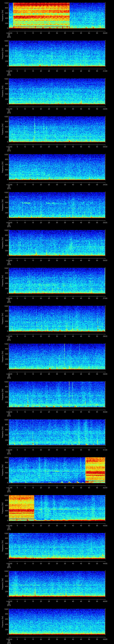Click the spectrogram panel starting at 4:35:00
The width and height of the screenshot is (114, 644).
tap(57, 243)
